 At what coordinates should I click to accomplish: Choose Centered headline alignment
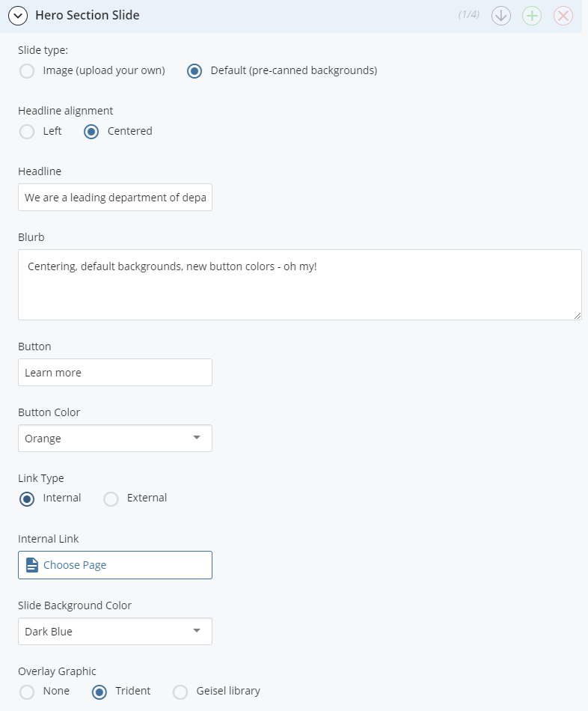coord(91,132)
